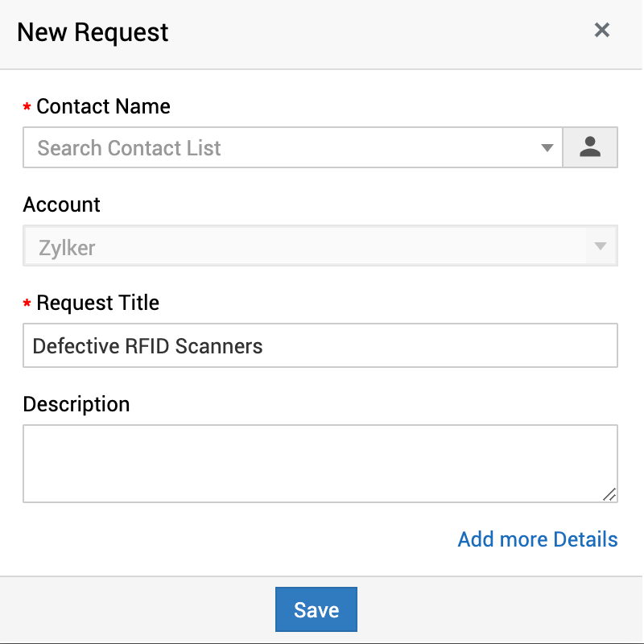
Task: Grab the Description box resize handle
Action: (610, 495)
